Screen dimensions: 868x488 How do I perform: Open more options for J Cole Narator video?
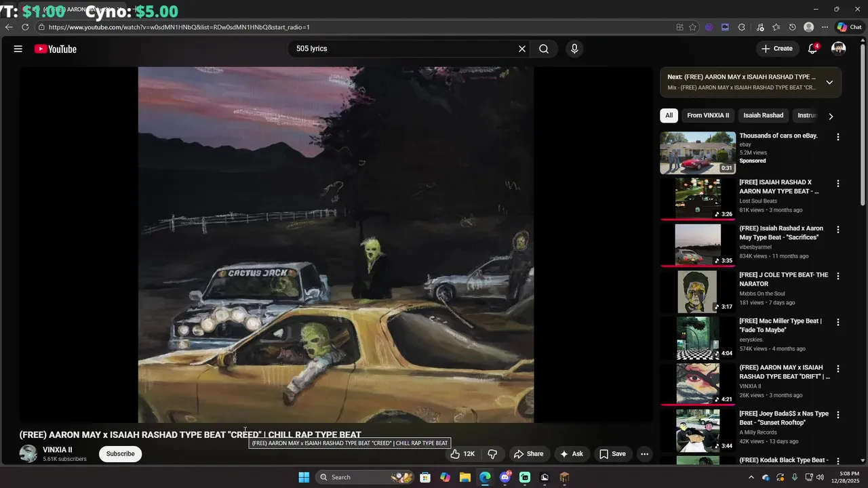pyautogui.click(x=837, y=276)
